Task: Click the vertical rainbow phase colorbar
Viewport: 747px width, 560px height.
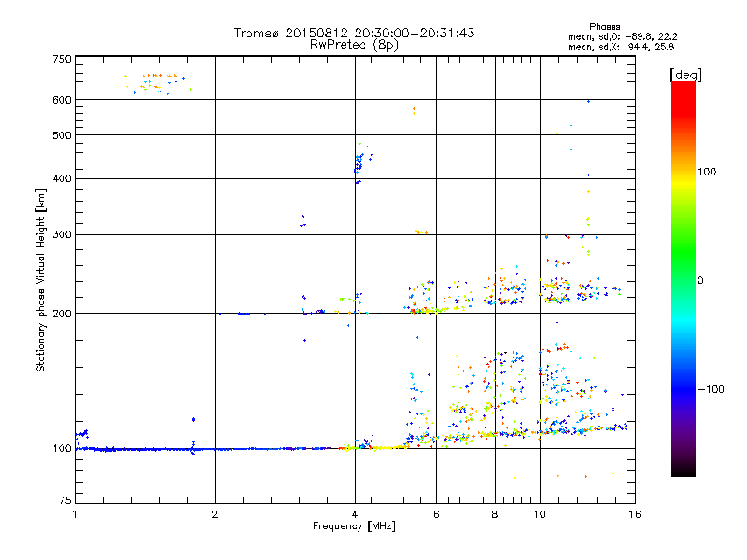Action: 684,279
